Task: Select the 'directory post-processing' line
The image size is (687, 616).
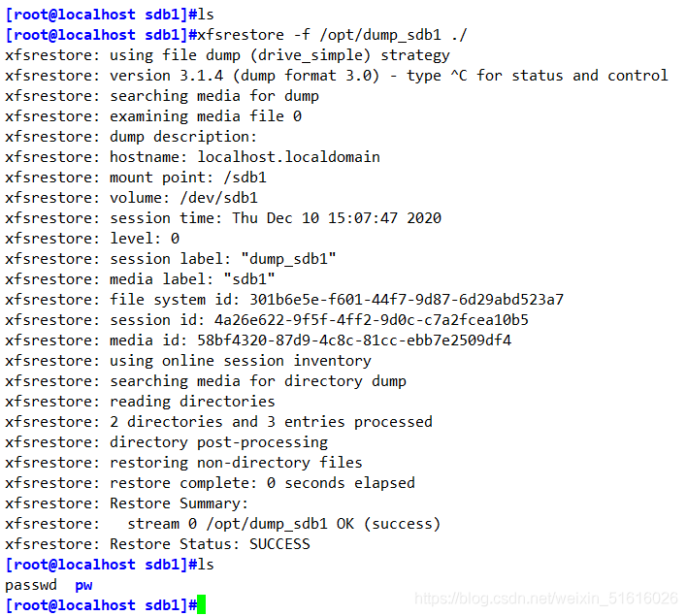Action: 166,442
